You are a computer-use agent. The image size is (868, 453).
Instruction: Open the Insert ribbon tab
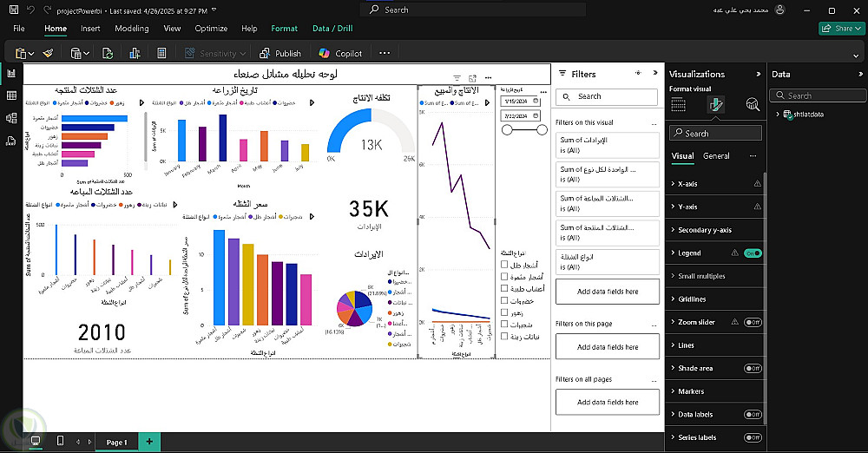pyautogui.click(x=90, y=29)
